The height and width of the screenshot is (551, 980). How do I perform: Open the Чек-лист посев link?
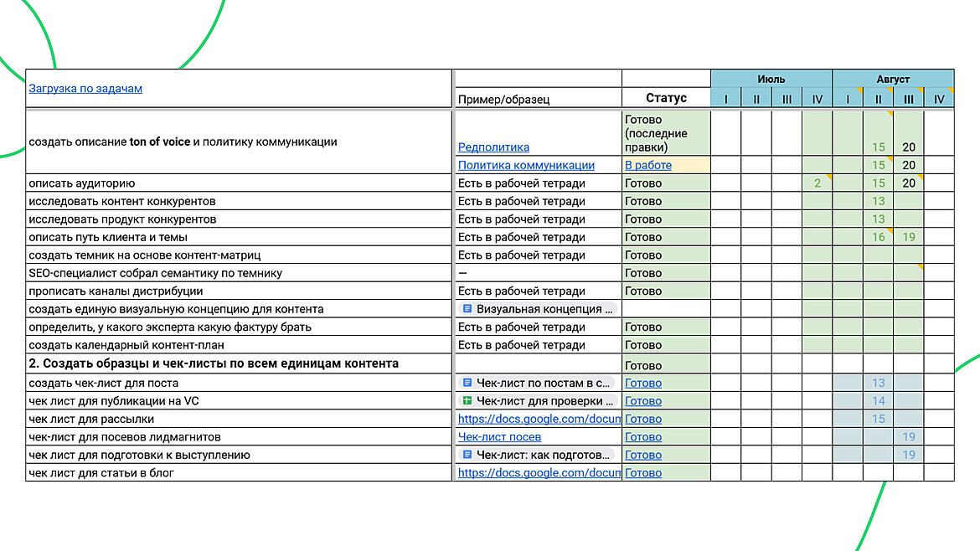tap(499, 436)
